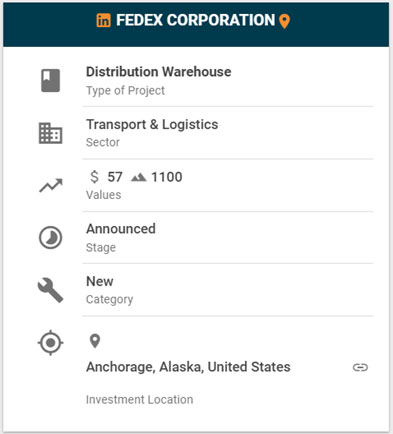The width and height of the screenshot is (393, 434).
Task: Click the mountain-shaped jobs icon before 1100
Action: [x=139, y=177]
